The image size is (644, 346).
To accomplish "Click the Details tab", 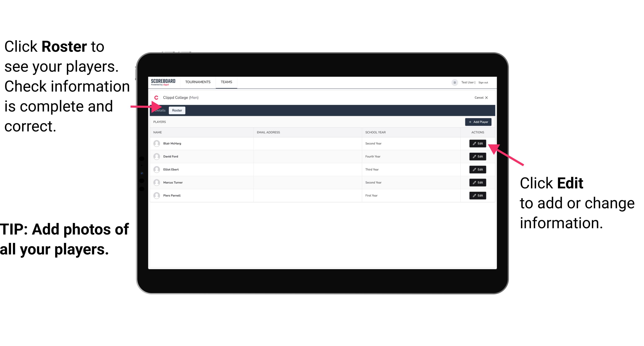I will tap(160, 110).
